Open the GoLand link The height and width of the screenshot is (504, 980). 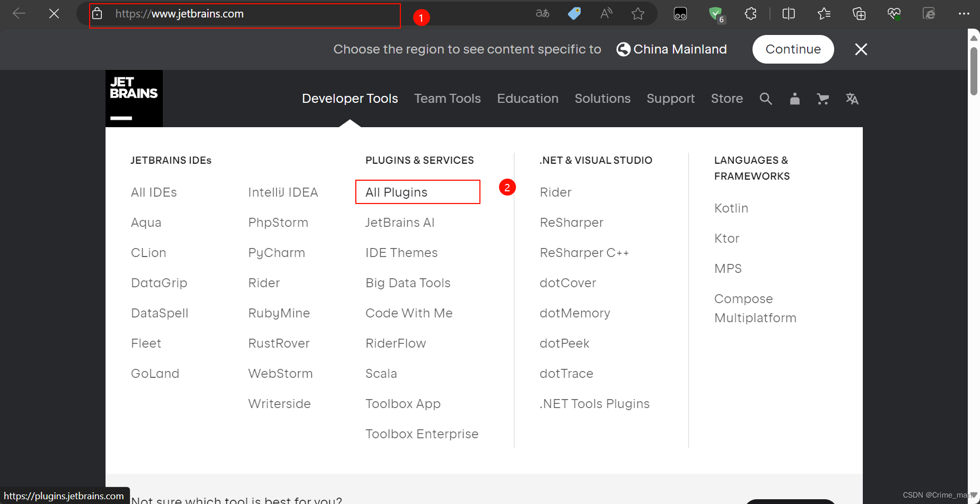pos(155,374)
